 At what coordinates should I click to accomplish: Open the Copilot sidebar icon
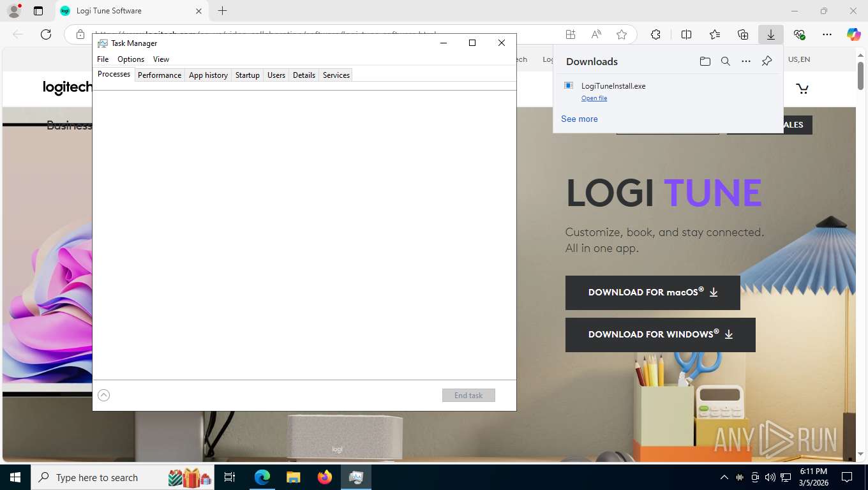(854, 34)
